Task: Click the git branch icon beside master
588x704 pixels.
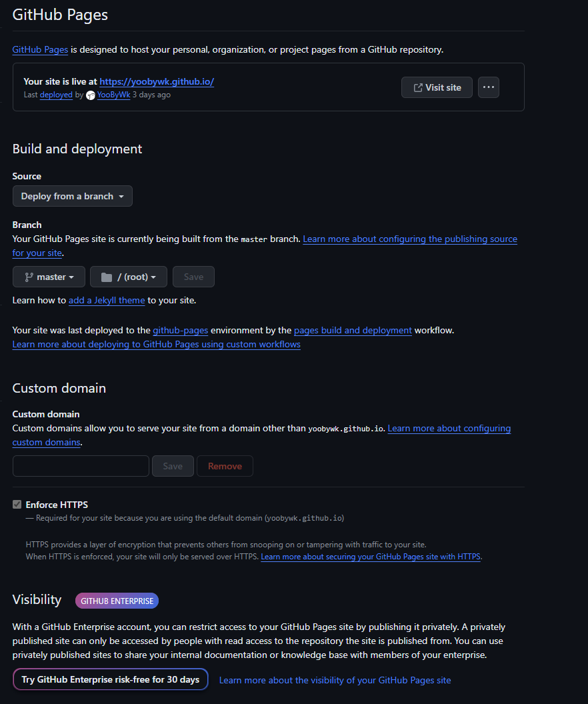Action: 29,277
